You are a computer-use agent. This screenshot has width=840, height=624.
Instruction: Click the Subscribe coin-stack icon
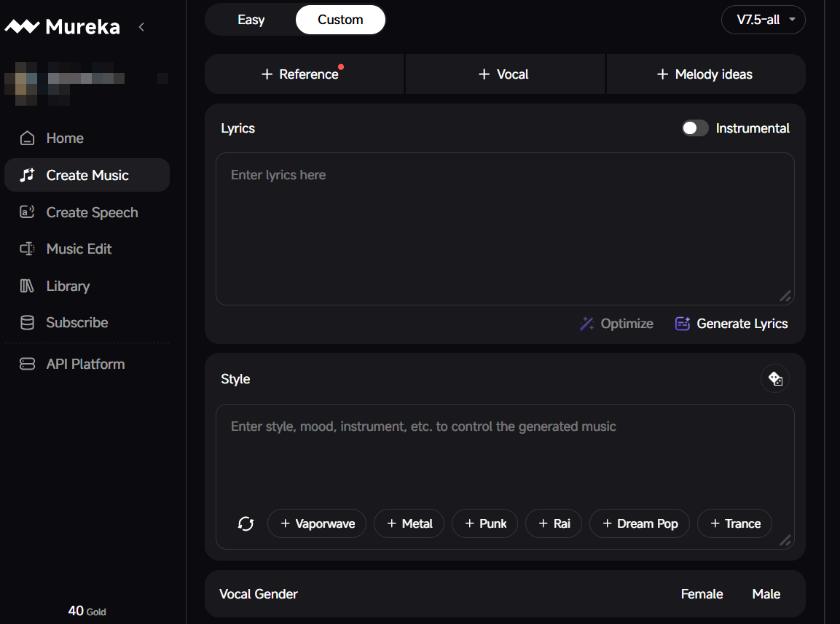(27, 323)
